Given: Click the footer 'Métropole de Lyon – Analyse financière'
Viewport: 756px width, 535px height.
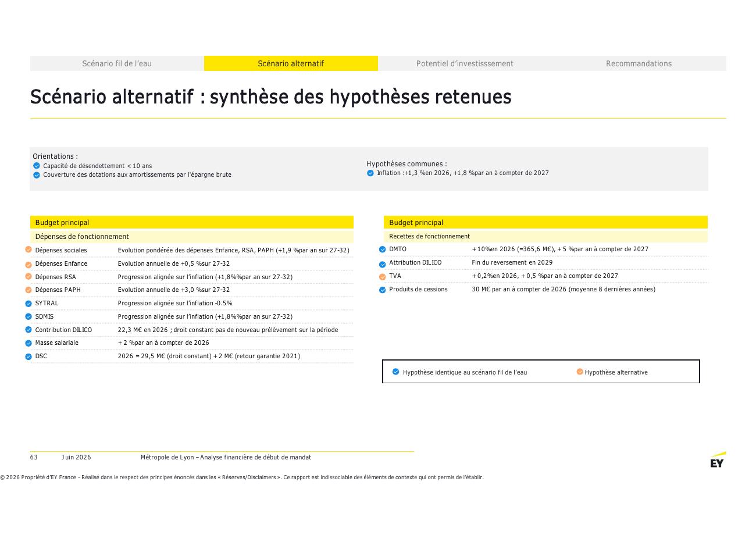Looking at the screenshot, I should click(x=226, y=457).
